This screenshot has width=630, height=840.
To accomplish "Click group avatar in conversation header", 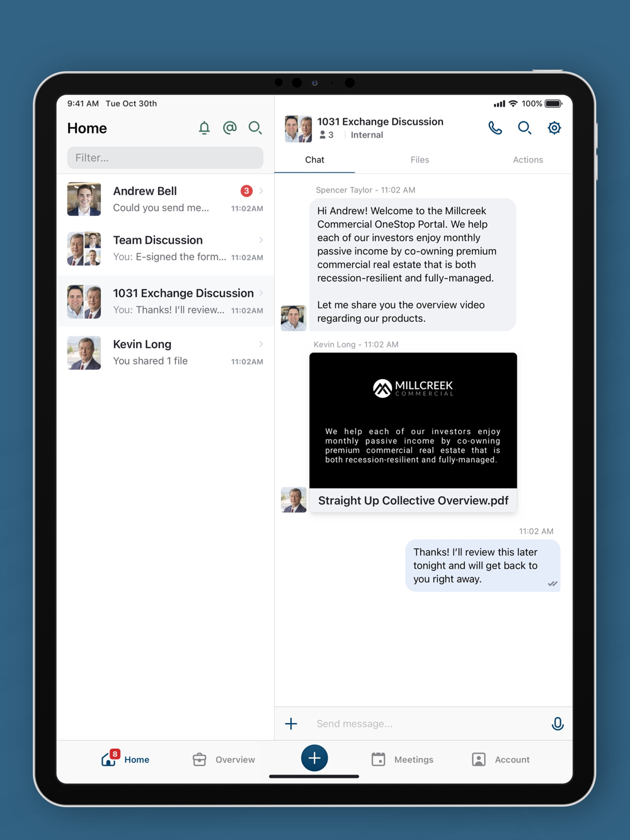I will point(298,128).
